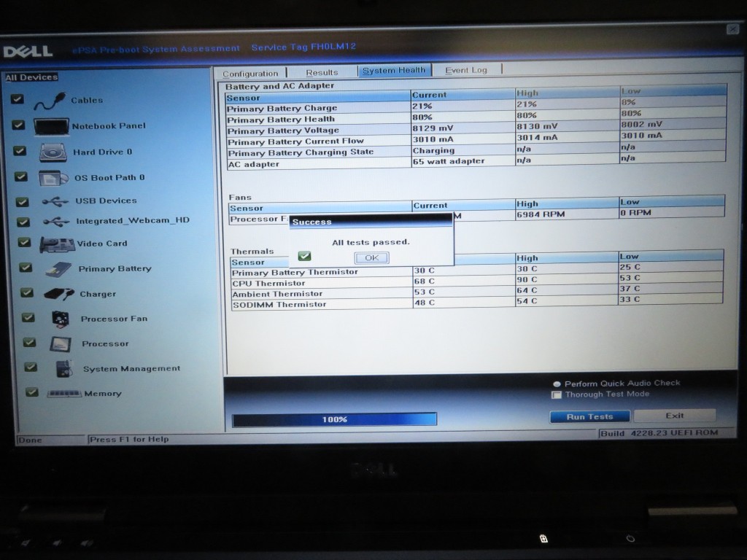Click the AC adapter row

click(x=476, y=162)
